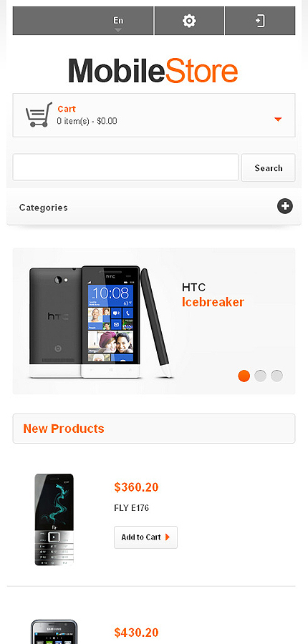Open the Icebreaker banner title
The image size is (308, 644).
point(213,302)
